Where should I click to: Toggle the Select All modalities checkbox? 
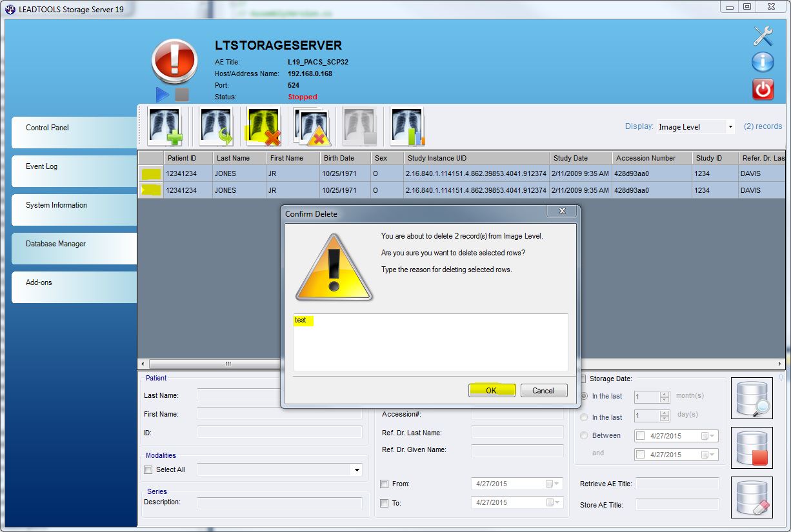click(148, 469)
